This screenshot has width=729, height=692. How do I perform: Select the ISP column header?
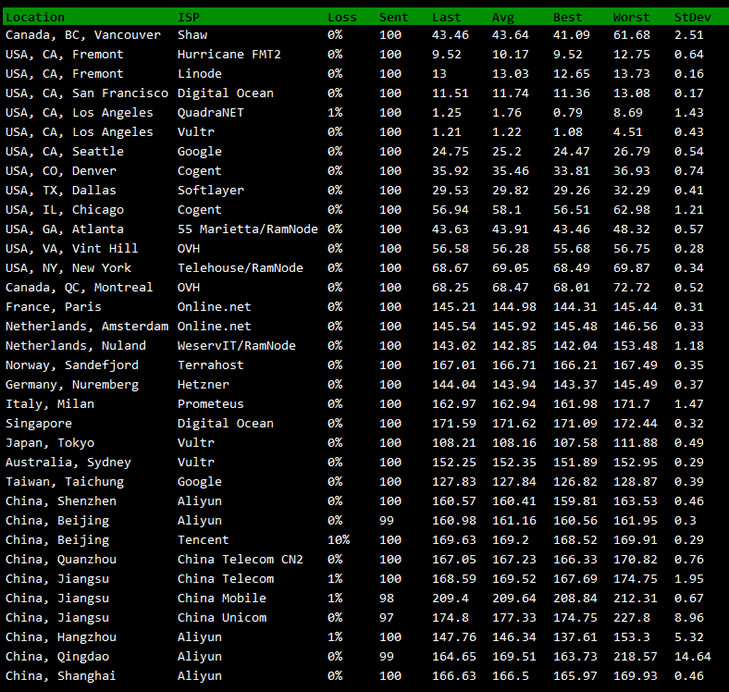(188, 17)
